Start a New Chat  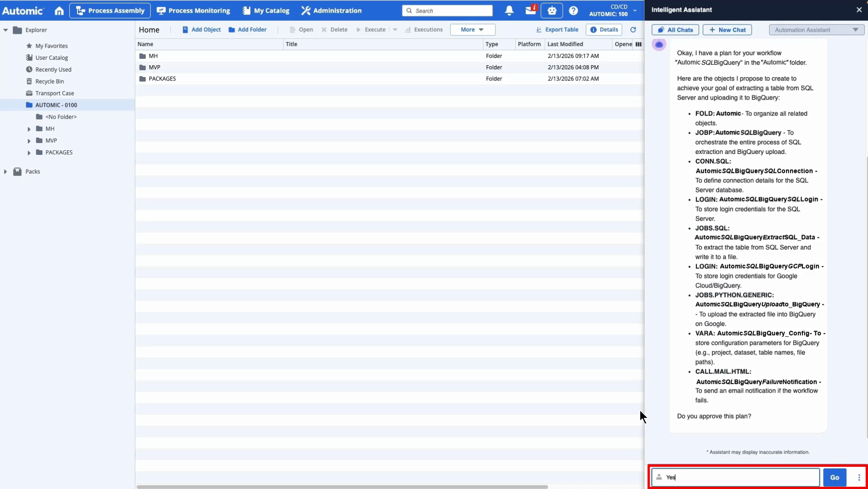tap(727, 30)
